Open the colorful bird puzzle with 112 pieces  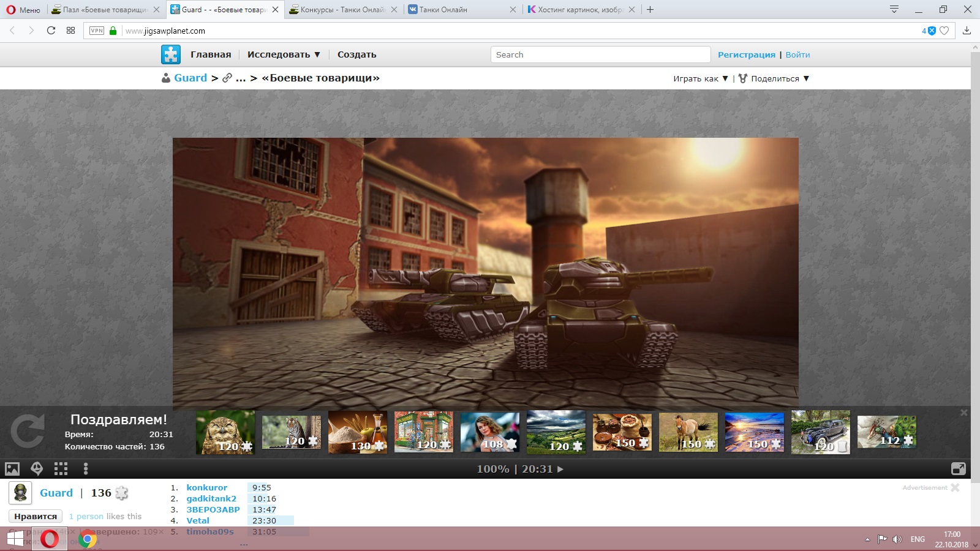pos(887,432)
